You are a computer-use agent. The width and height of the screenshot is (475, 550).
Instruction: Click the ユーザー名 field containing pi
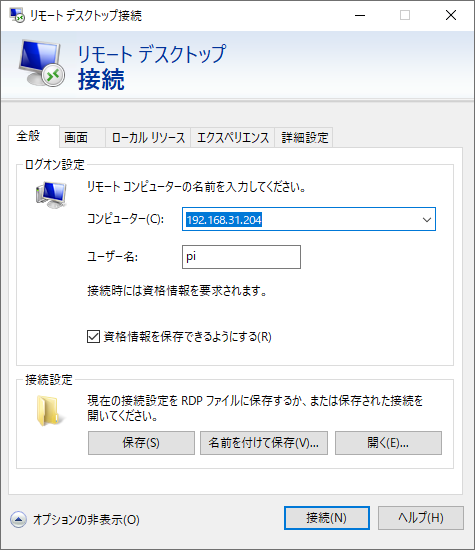click(241, 257)
